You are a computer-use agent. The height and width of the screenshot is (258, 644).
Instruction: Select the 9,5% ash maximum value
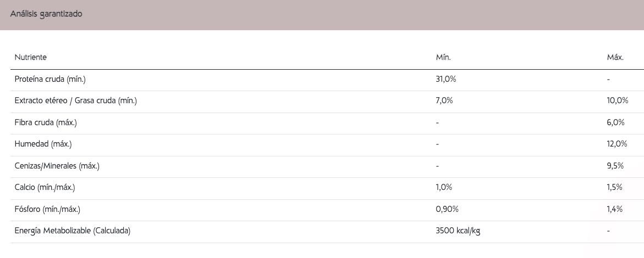point(615,166)
